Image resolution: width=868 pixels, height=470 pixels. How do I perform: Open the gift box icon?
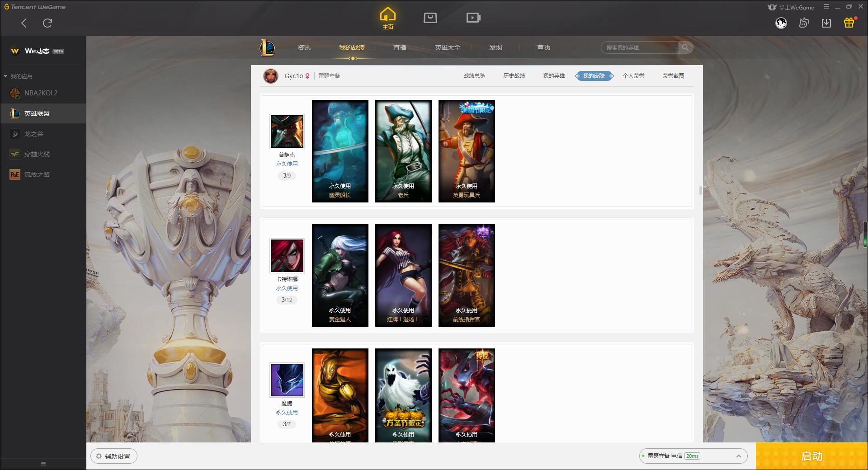(849, 23)
